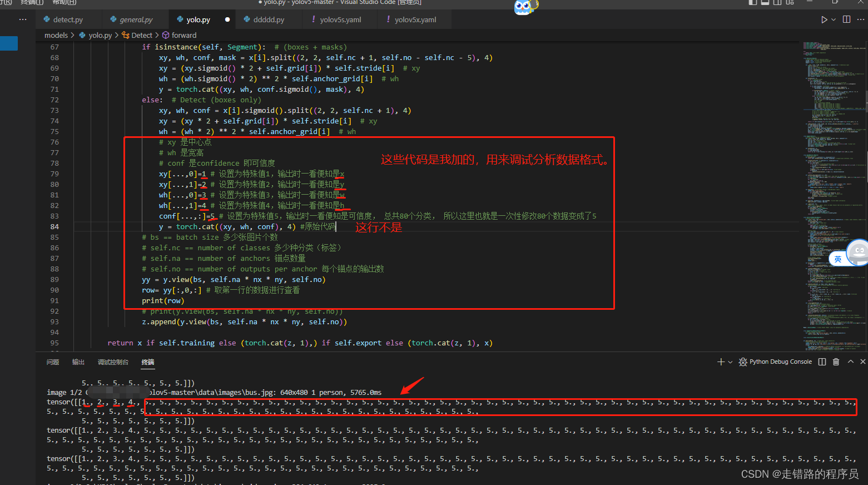
Task: Open editor More Actions ellipsis menu
Action: (x=861, y=19)
